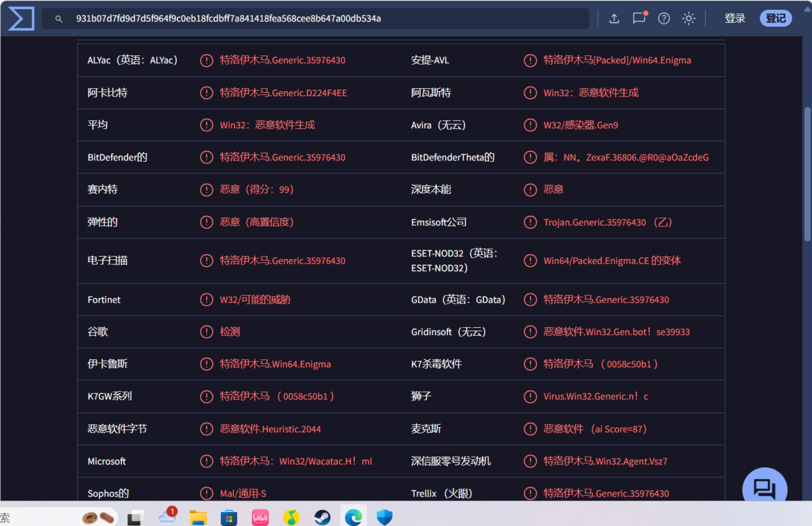The height and width of the screenshot is (526, 812).
Task: Click the 登录 sign-in link
Action: click(x=735, y=19)
